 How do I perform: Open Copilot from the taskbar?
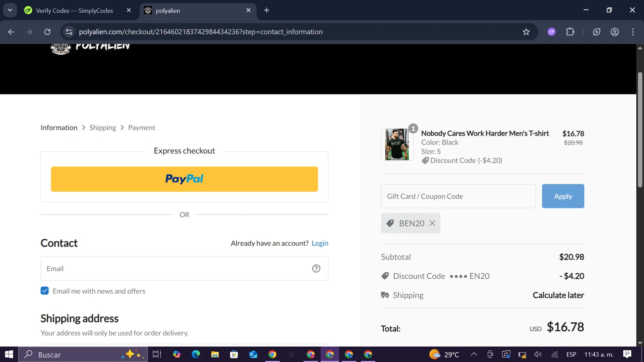[176, 354]
